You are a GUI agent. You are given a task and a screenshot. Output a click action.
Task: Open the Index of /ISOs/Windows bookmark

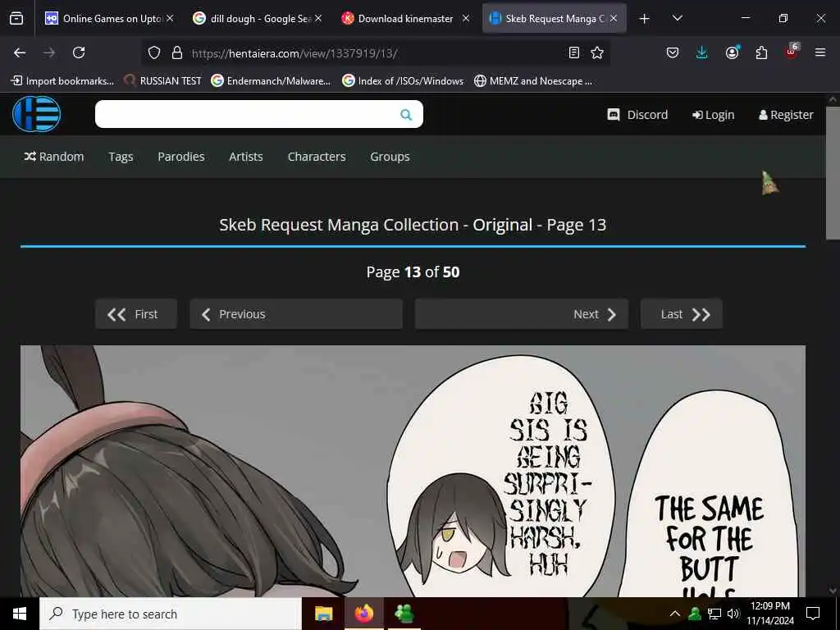(x=403, y=81)
